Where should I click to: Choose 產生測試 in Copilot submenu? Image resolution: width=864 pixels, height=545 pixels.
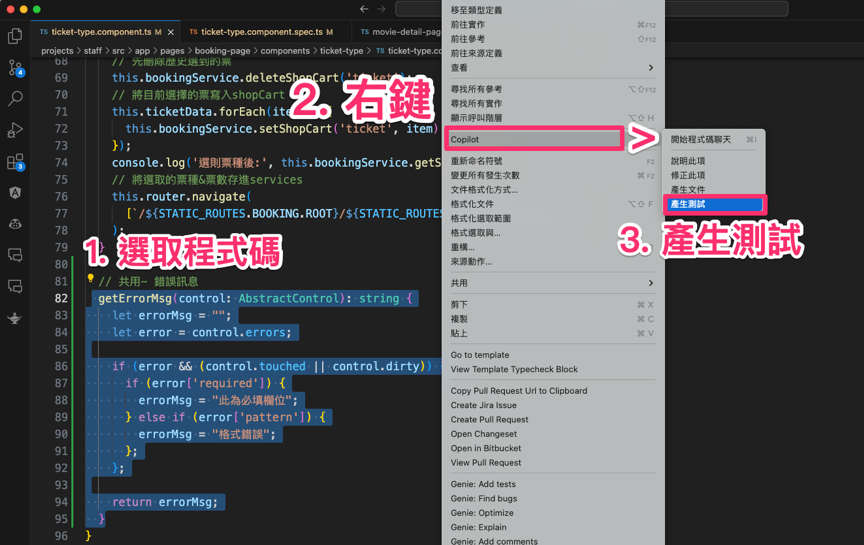click(714, 204)
